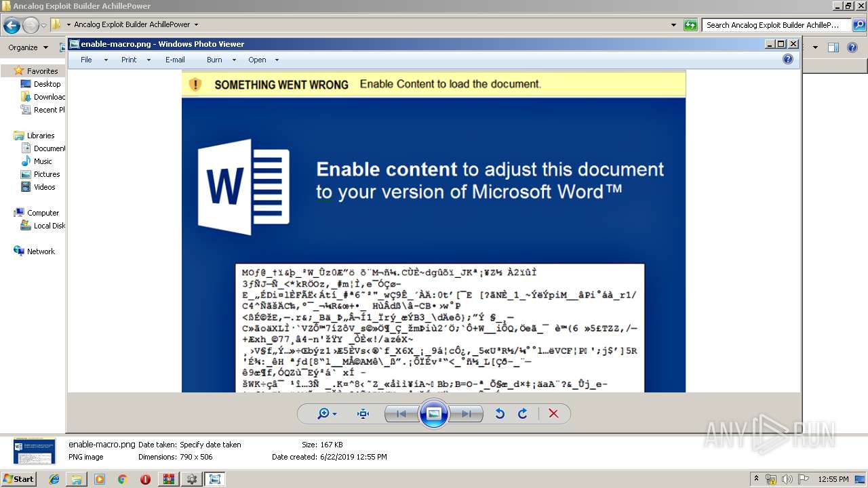
Task: Open address bar history dropdown
Action: pyautogui.click(x=673, y=25)
